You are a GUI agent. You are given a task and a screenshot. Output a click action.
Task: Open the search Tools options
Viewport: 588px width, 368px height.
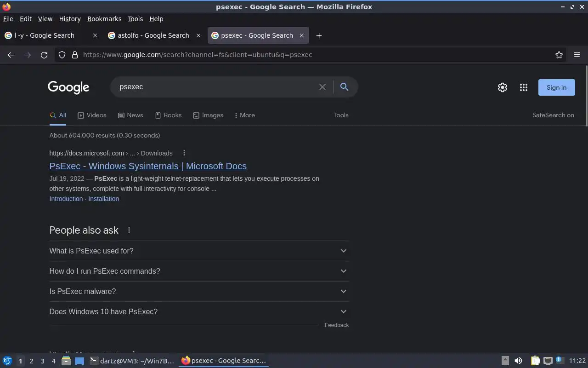341,115
